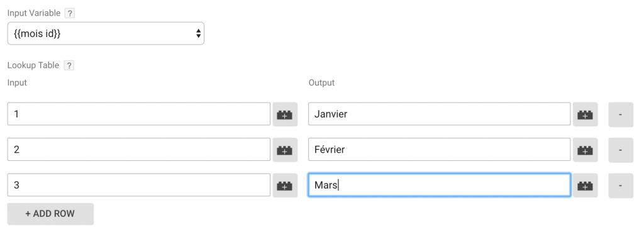Show help for Lookup Table
644x232 pixels.
69,65
